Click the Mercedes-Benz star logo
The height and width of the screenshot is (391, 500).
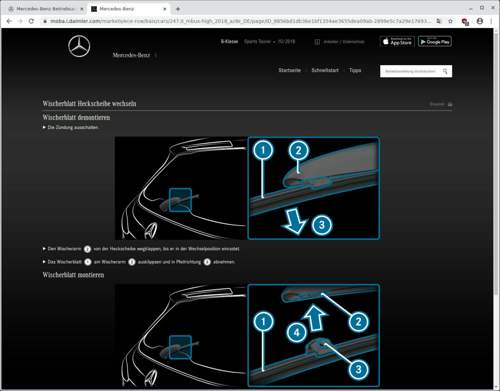tap(79, 47)
